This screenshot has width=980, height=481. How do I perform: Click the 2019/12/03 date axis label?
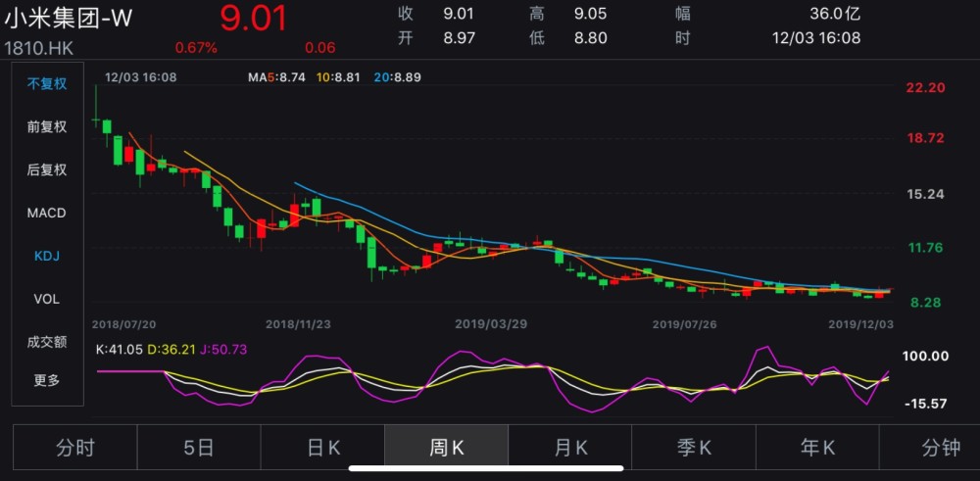(x=861, y=324)
